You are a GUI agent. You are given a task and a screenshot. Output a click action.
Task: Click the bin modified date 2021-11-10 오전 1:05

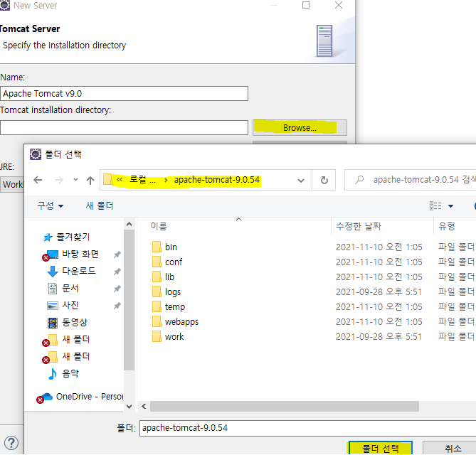379,247
